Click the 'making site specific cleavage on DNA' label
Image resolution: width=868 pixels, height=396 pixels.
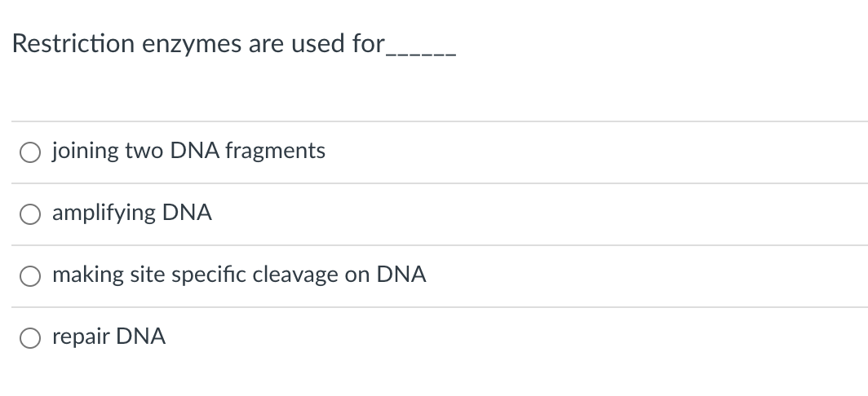(x=239, y=275)
